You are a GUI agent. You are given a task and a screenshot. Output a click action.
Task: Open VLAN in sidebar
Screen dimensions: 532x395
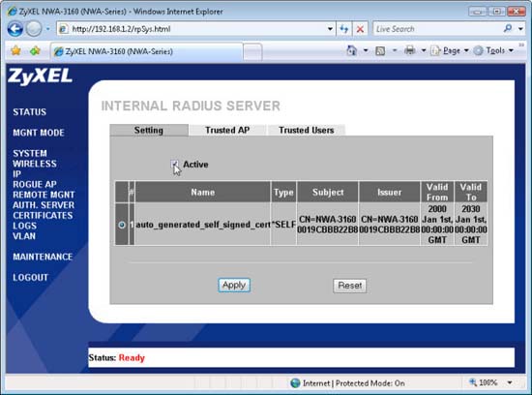(24, 236)
